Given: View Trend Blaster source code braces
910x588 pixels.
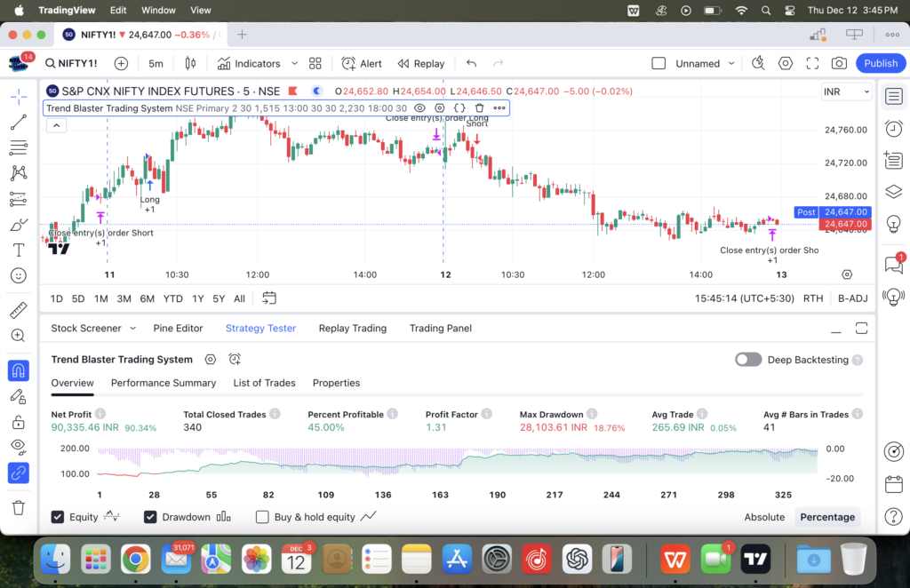Looking at the screenshot, I should click(459, 107).
